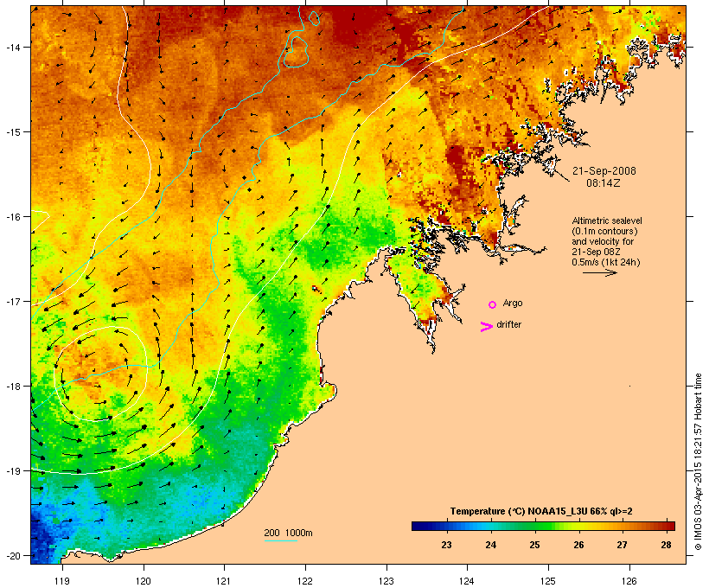Click the 0.5m/s velocity scale arrow
Image resolution: width=709 pixels, height=588 pixels.
pos(599,272)
